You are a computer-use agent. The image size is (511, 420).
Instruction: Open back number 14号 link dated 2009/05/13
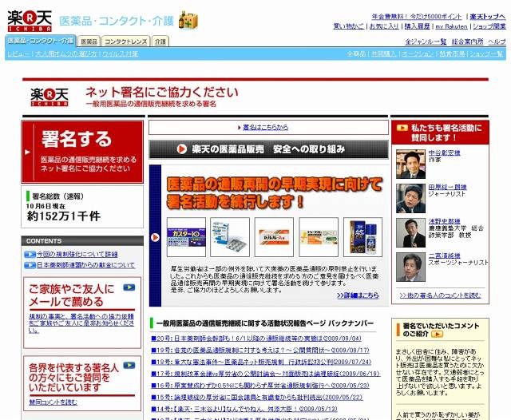click(244, 409)
